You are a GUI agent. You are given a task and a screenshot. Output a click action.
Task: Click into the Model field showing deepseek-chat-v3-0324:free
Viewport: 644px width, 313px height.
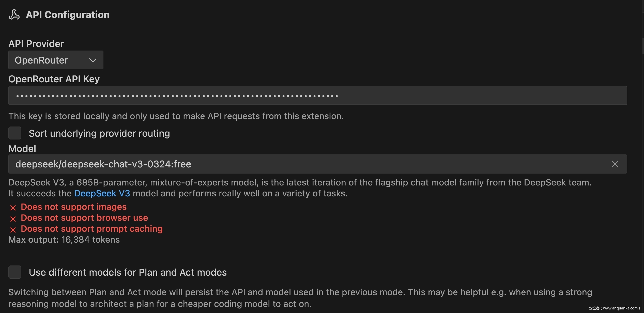click(305, 164)
